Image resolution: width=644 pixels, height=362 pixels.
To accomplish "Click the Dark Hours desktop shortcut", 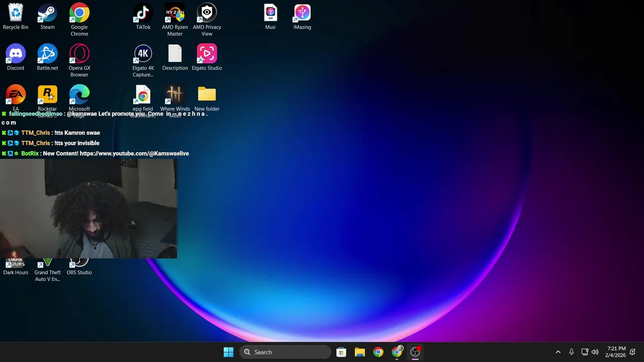I will (x=16, y=267).
